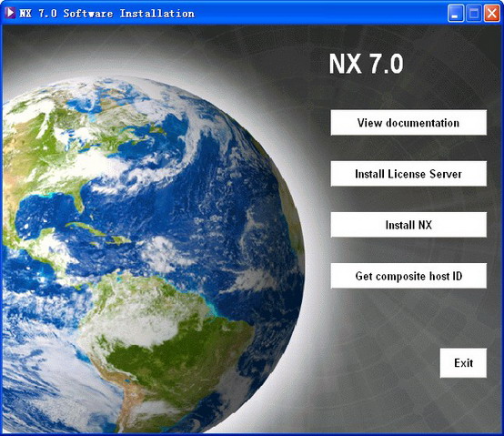Exit the NX 7.0 installer

pos(463,362)
